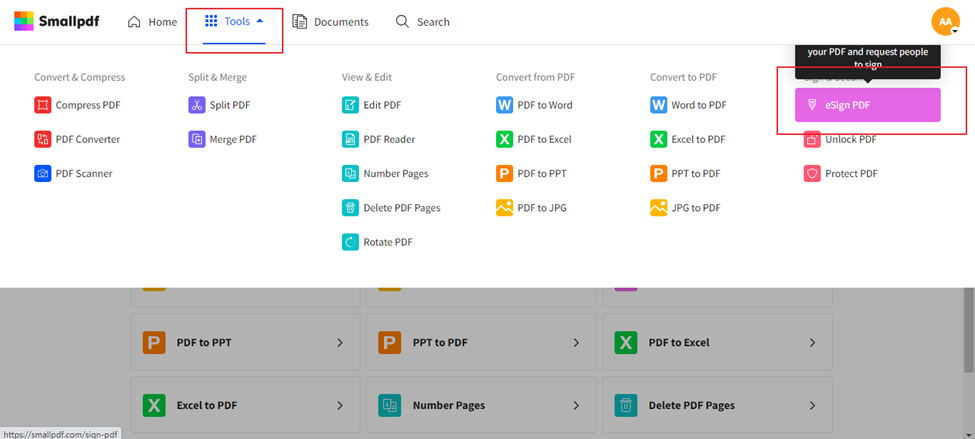This screenshot has height=439, width=975.
Task: Collapse the Tools menu
Action: 234,22
